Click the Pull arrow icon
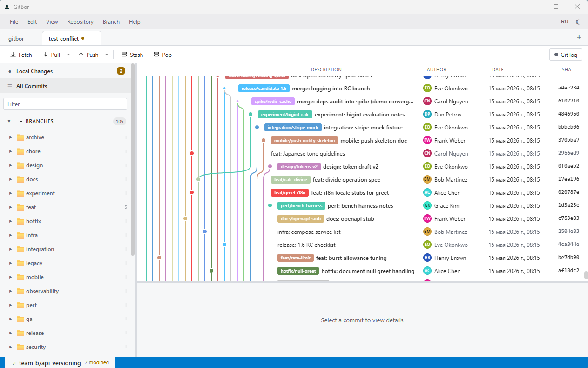Image resolution: width=588 pixels, height=368 pixels. 46,55
